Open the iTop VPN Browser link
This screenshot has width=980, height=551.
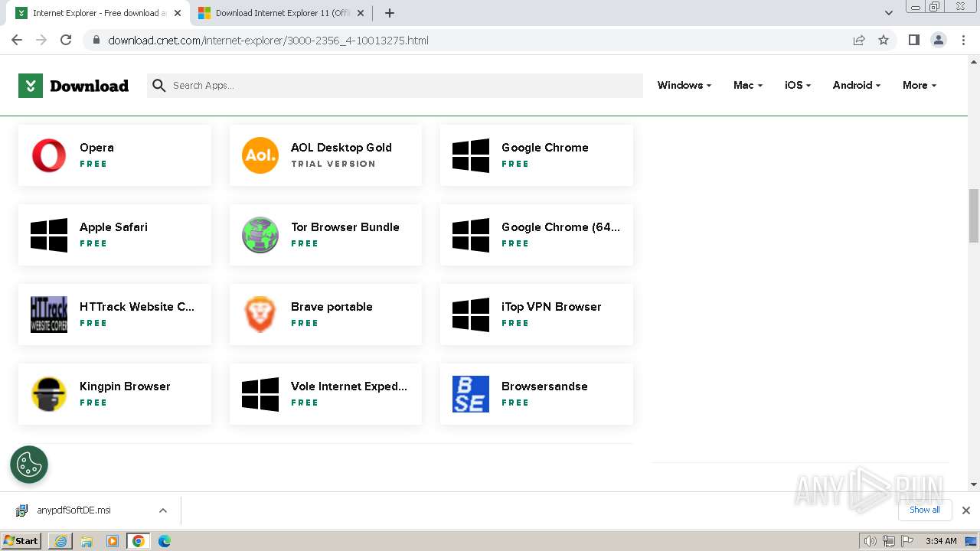click(551, 307)
